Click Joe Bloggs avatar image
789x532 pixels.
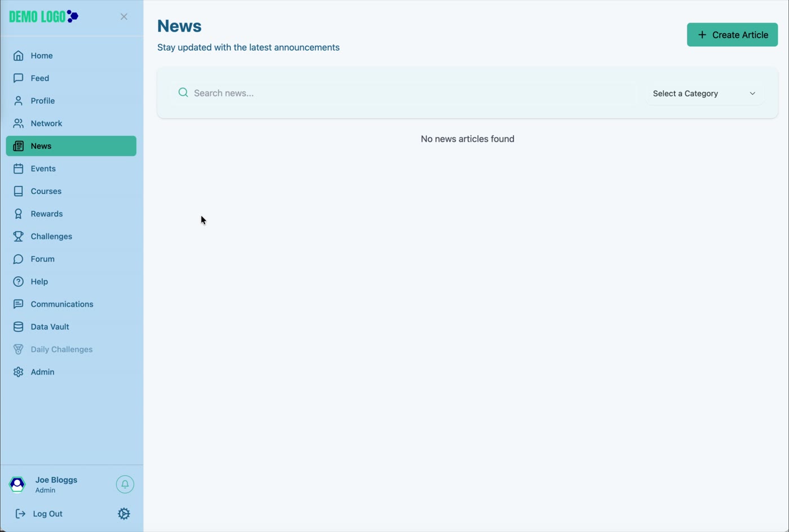(x=17, y=485)
